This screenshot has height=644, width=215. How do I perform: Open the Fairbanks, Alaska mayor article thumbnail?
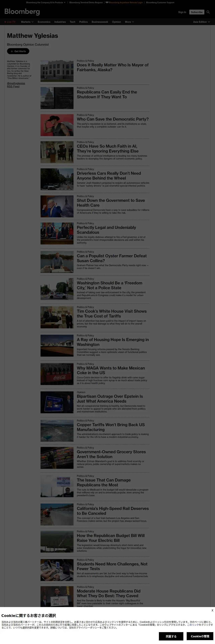(x=57, y=71)
